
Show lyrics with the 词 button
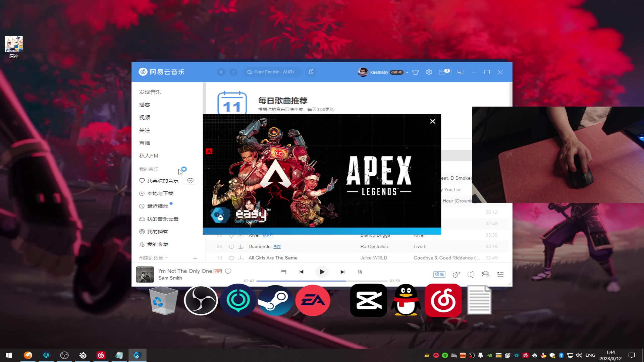(360, 272)
